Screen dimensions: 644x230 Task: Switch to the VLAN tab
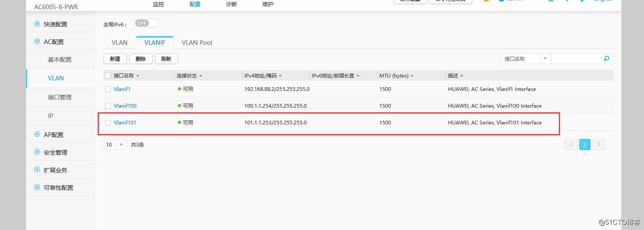point(119,42)
